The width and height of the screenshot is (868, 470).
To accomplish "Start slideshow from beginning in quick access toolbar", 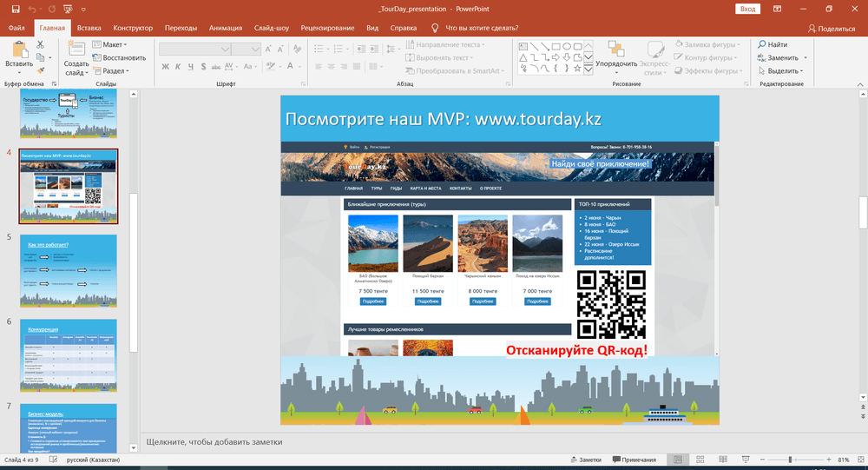I will coord(68,9).
